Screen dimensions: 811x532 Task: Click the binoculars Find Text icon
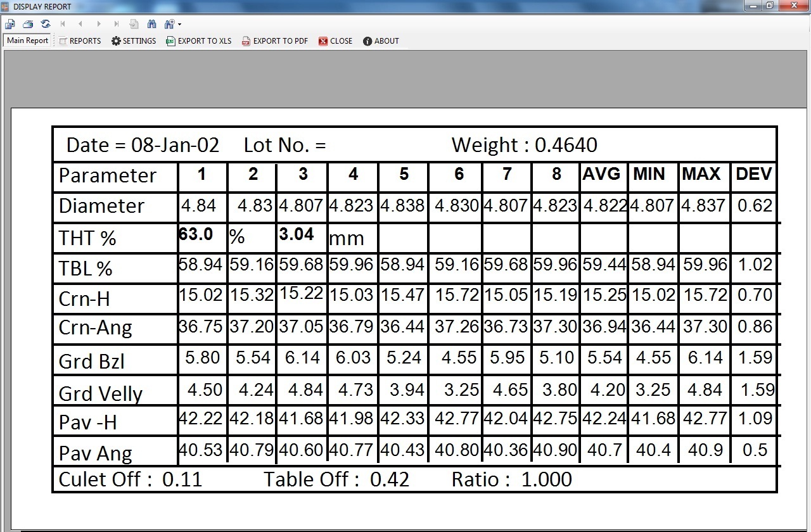coord(151,24)
